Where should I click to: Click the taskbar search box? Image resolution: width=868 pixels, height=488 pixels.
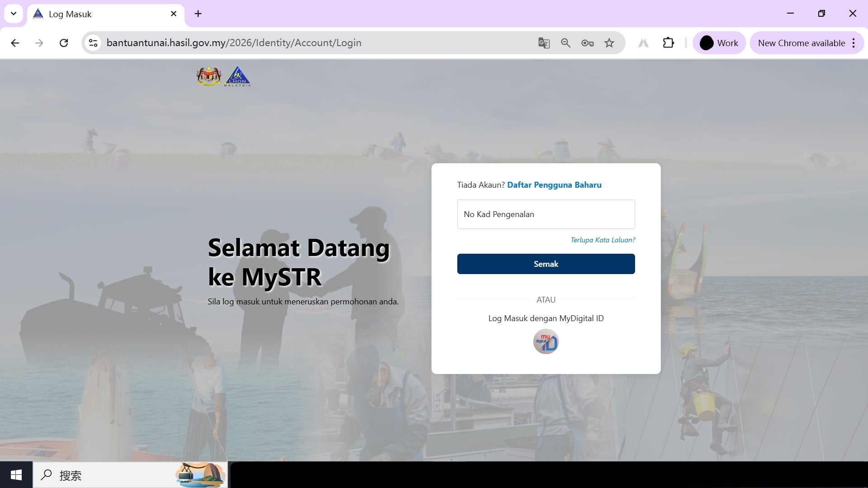click(x=130, y=475)
